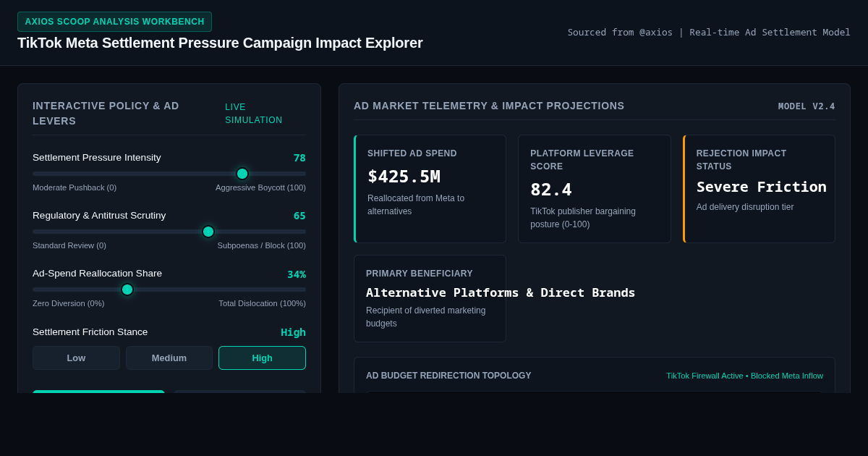Select the High friction stance option

[262, 358]
